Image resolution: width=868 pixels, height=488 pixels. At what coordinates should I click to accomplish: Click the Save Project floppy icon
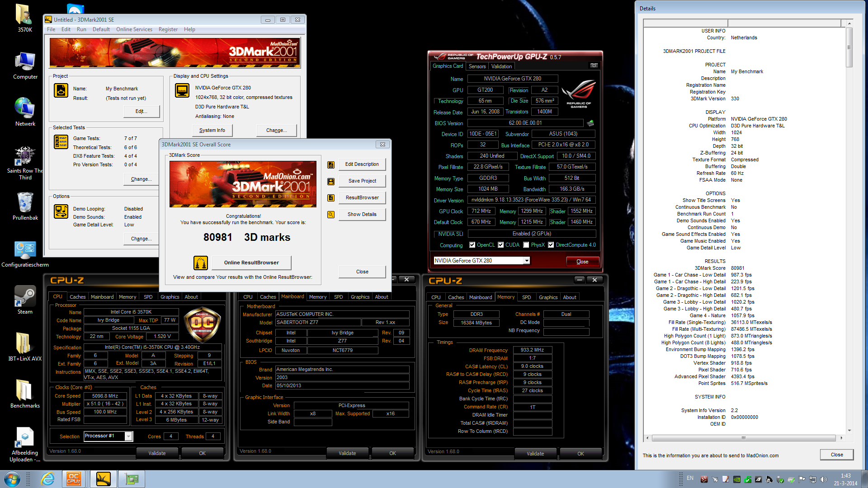point(331,181)
